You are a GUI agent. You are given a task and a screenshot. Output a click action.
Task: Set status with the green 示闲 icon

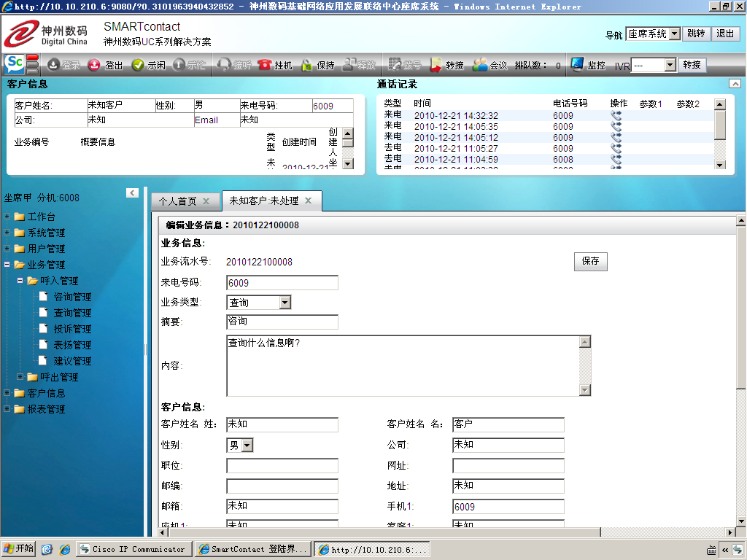click(x=138, y=65)
